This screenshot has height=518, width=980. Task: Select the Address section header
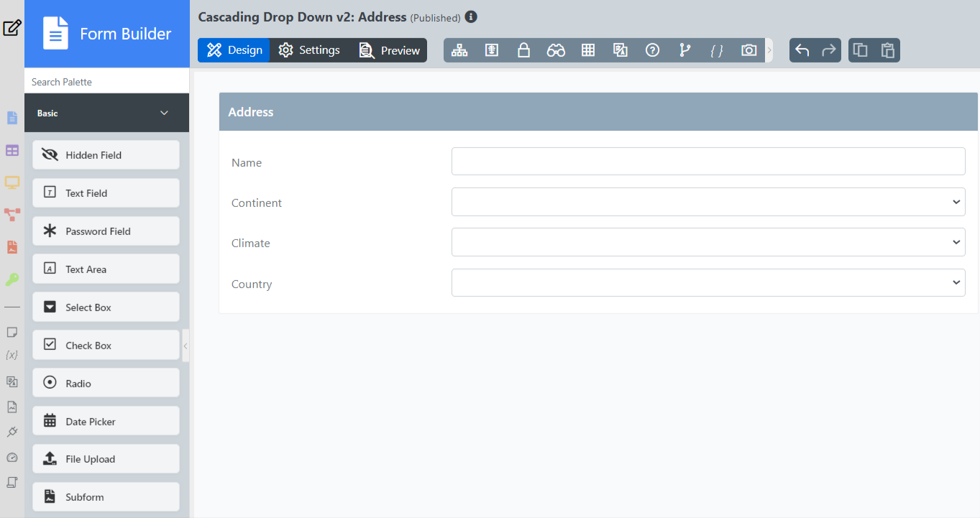coord(598,112)
